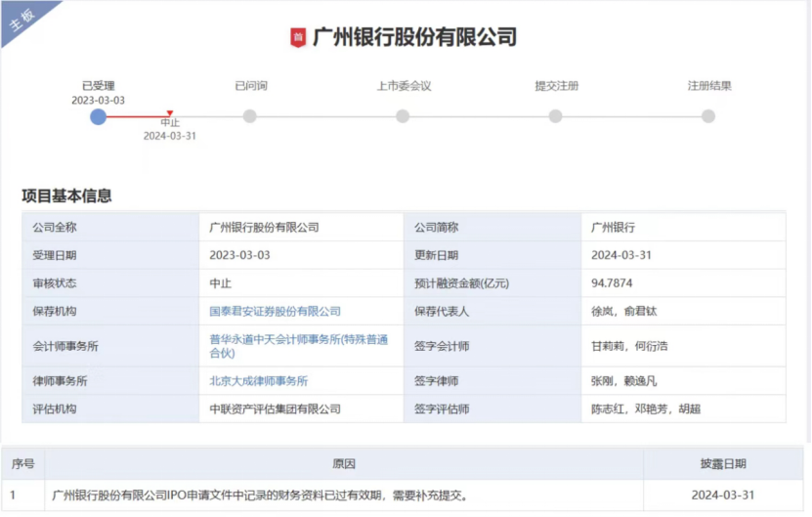
Task: Select the blue 已受理 stage node
Action: point(98,116)
